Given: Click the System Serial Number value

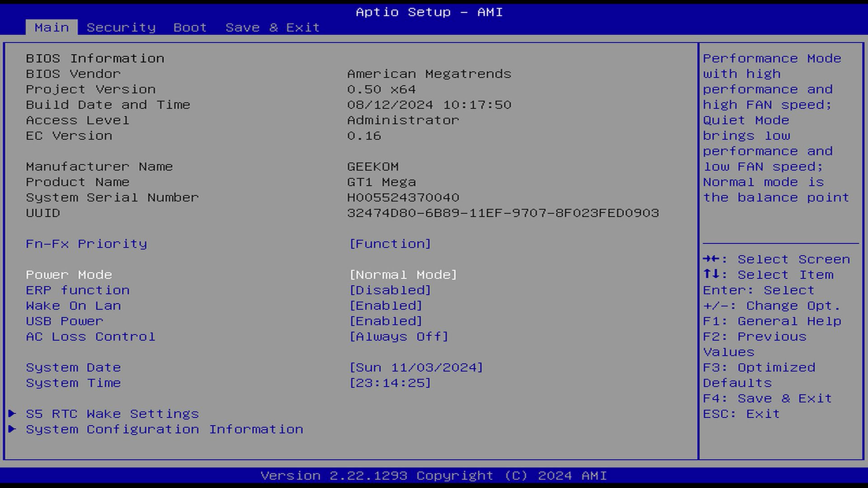Looking at the screenshot, I should (x=403, y=197).
